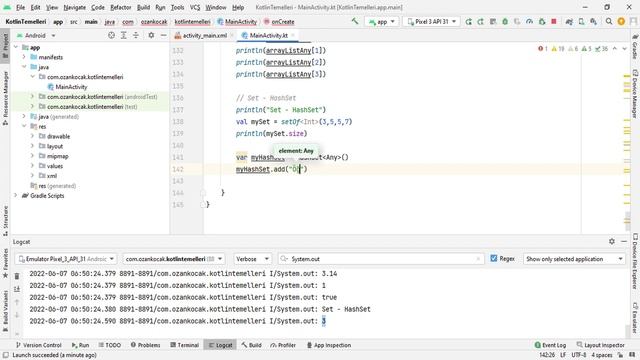This screenshot has width=640, height=360.
Task: Click the 4 spaces indent status entry
Action: point(602,355)
